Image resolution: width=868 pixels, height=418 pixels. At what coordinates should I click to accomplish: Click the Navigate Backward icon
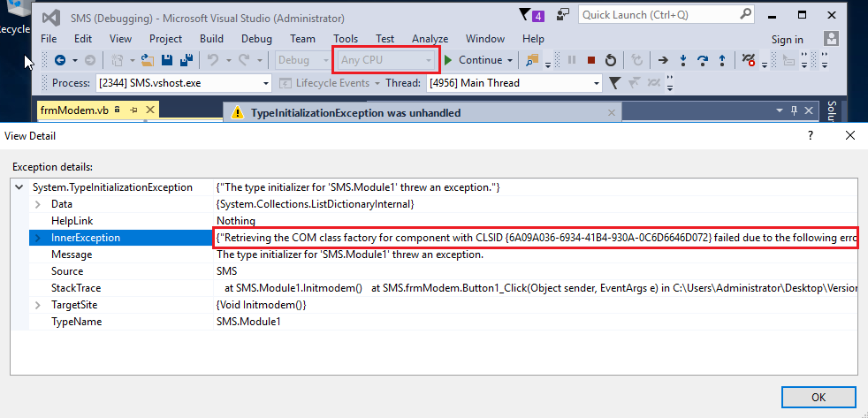60,60
